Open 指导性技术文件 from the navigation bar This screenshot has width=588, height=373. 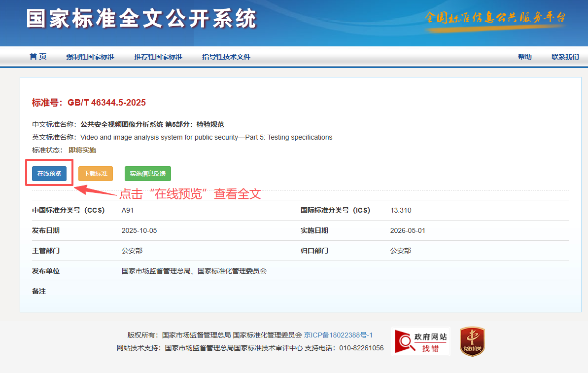226,57
